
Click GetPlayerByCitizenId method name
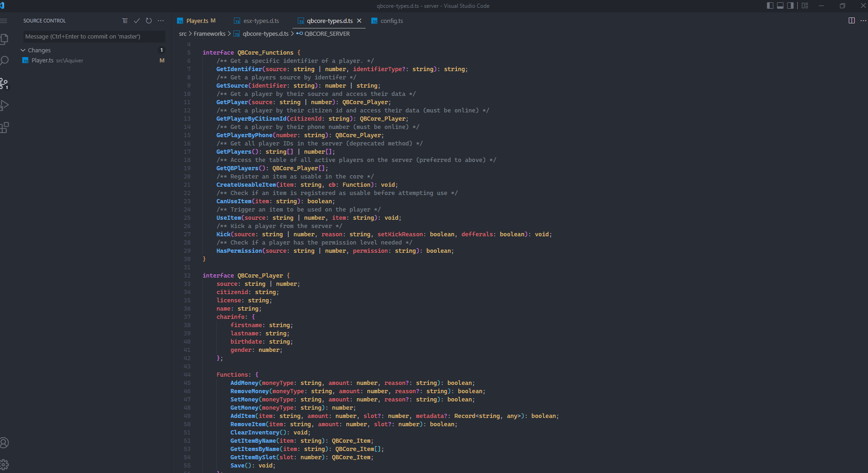pos(251,119)
